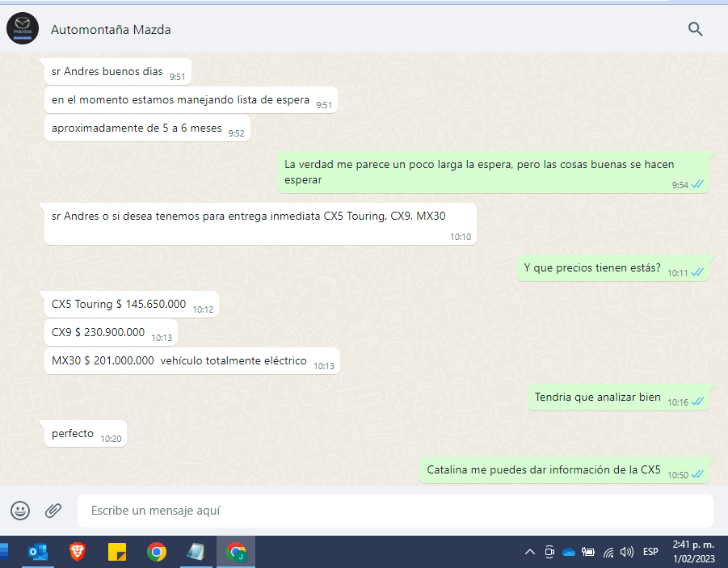The height and width of the screenshot is (568, 728).
Task: Click the 10:20 timestamp on "perfecto"
Action: [x=111, y=439]
